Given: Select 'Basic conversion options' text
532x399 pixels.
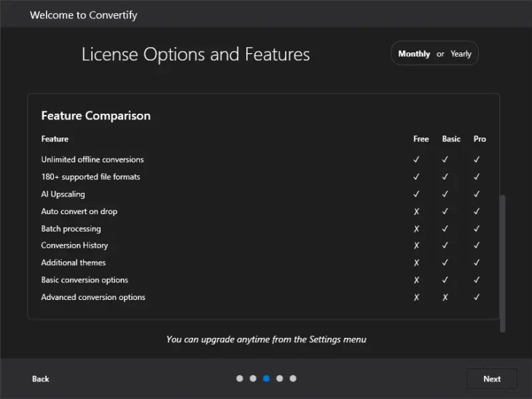Looking at the screenshot, I should pos(85,280).
